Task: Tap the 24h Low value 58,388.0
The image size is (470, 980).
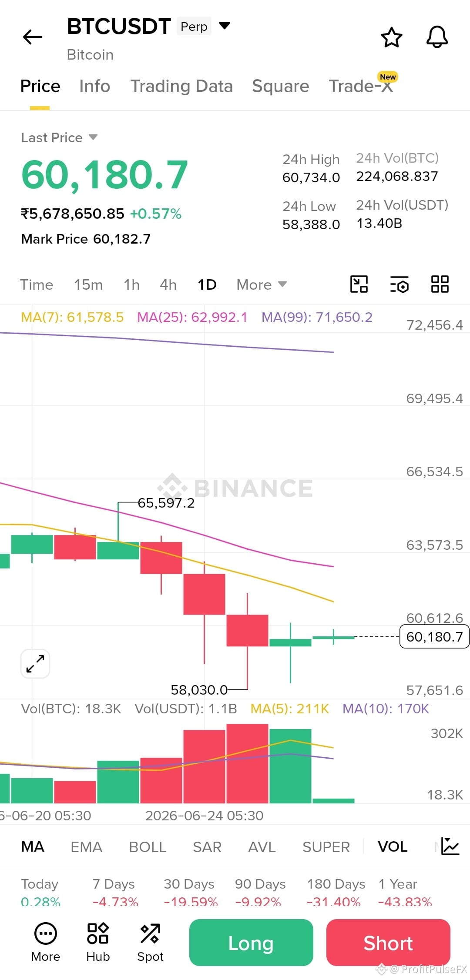Action: tap(311, 224)
